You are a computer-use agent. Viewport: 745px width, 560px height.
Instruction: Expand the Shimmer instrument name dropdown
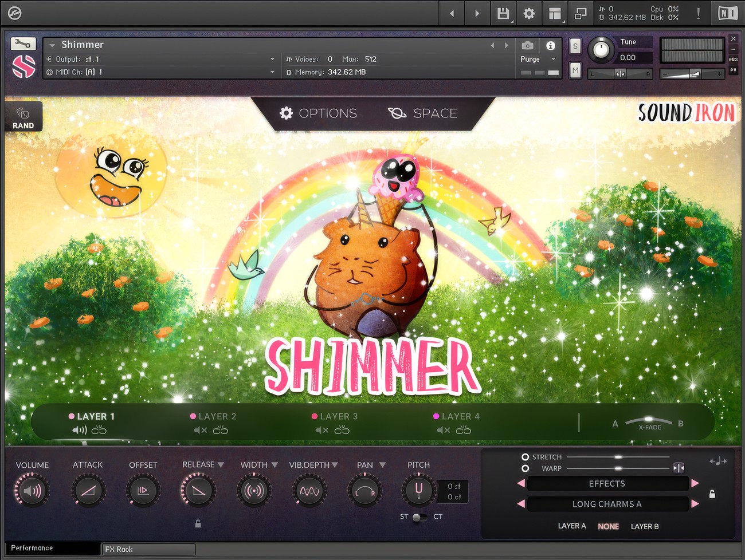pyautogui.click(x=52, y=45)
